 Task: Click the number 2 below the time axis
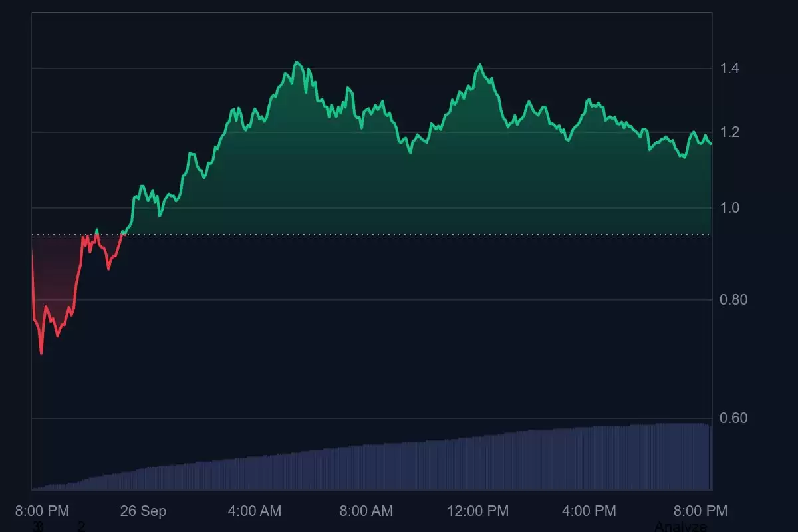[81, 527]
